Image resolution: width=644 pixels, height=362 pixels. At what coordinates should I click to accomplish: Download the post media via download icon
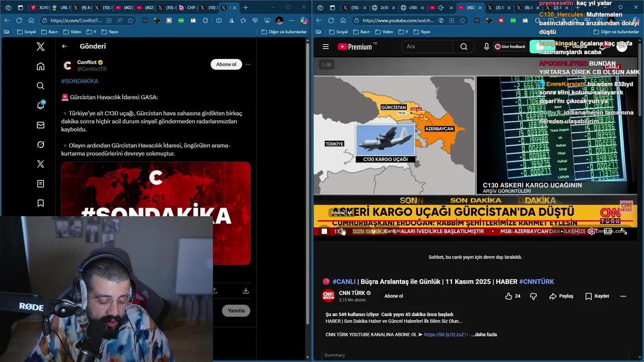(246, 291)
